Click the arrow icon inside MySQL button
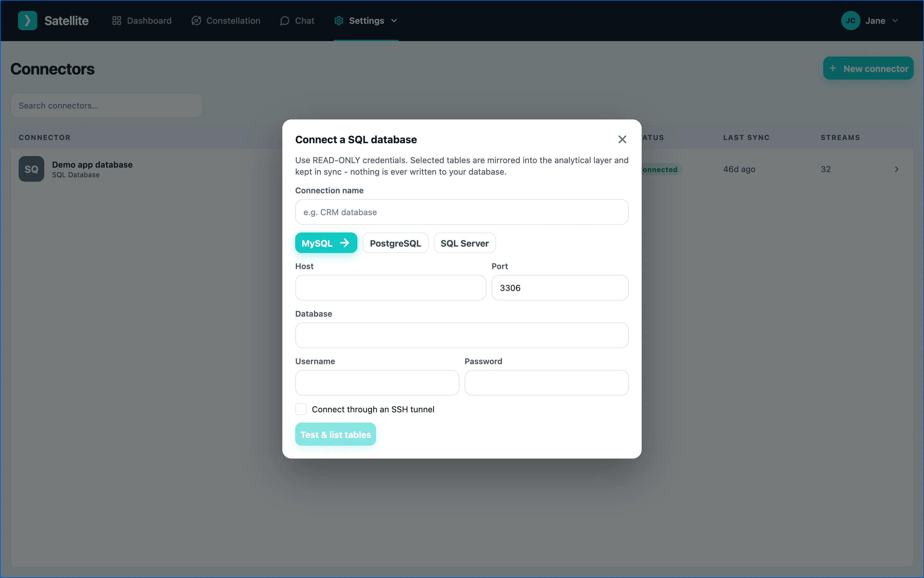 [344, 243]
